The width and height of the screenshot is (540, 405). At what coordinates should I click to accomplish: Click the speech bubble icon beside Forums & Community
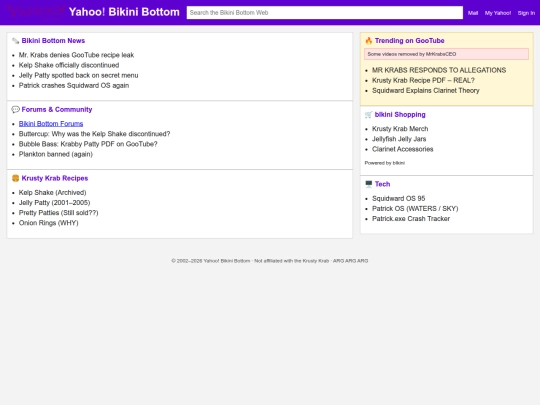15,110
